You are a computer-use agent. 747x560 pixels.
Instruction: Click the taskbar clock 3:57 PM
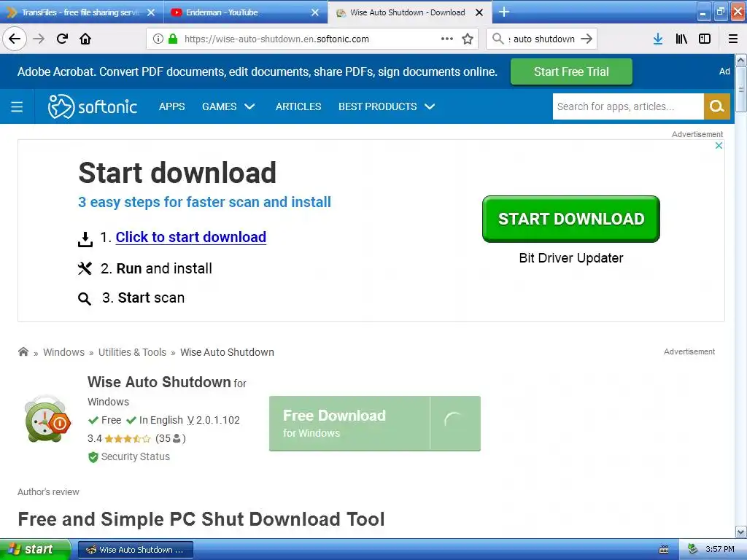(720, 549)
